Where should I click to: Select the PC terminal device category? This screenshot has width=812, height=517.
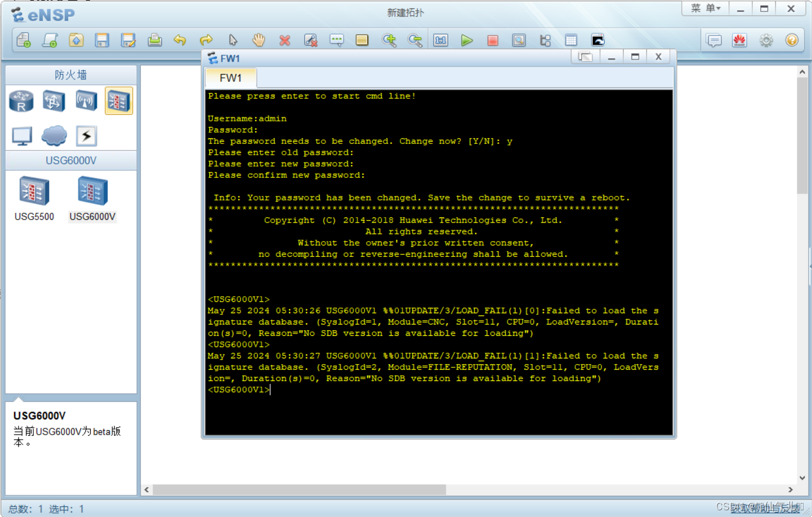tap(21, 136)
